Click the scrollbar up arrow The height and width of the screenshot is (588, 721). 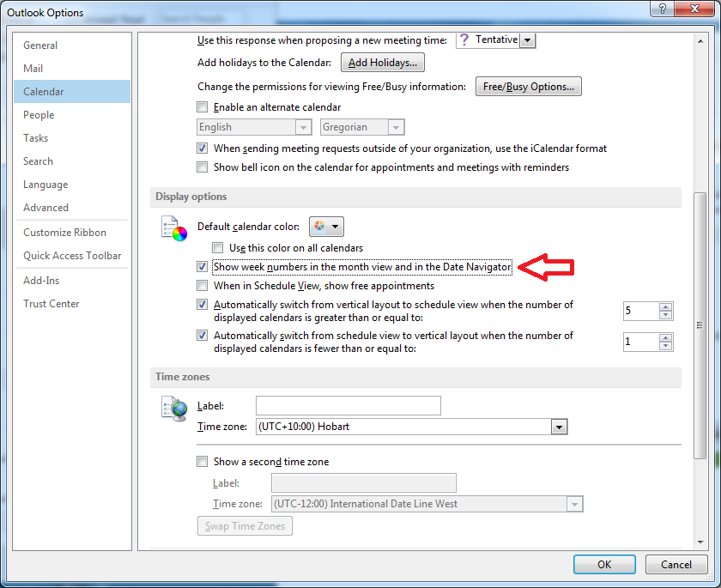click(700, 41)
